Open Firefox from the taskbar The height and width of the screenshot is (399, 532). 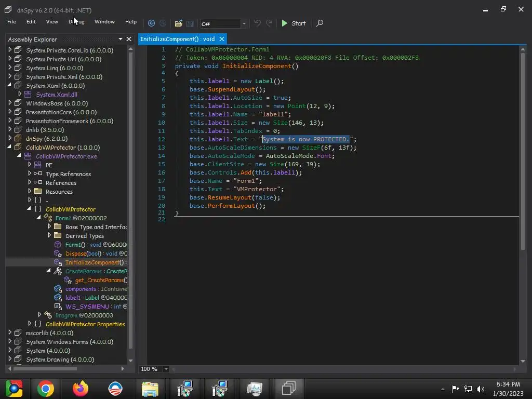81,389
